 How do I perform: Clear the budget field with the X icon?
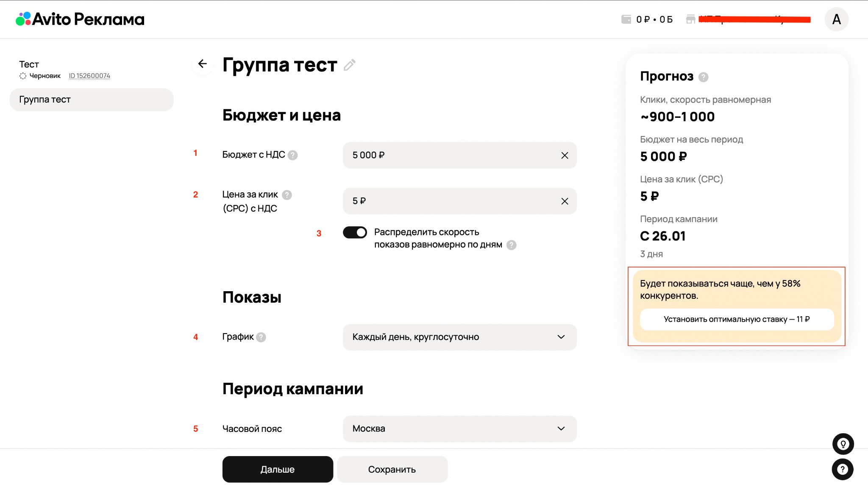coord(565,156)
